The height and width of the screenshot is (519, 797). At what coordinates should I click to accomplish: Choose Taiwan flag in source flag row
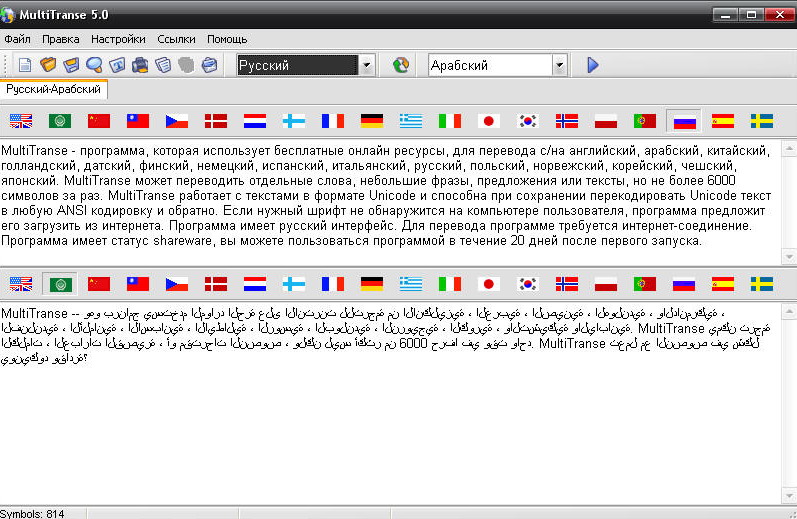pyautogui.click(x=138, y=121)
